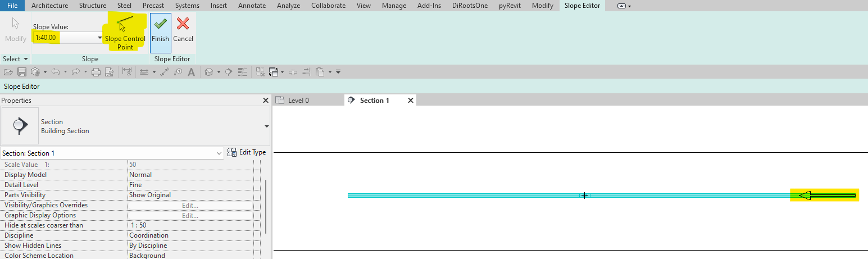Click the Text tool letter A icon

tap(191, 72)
